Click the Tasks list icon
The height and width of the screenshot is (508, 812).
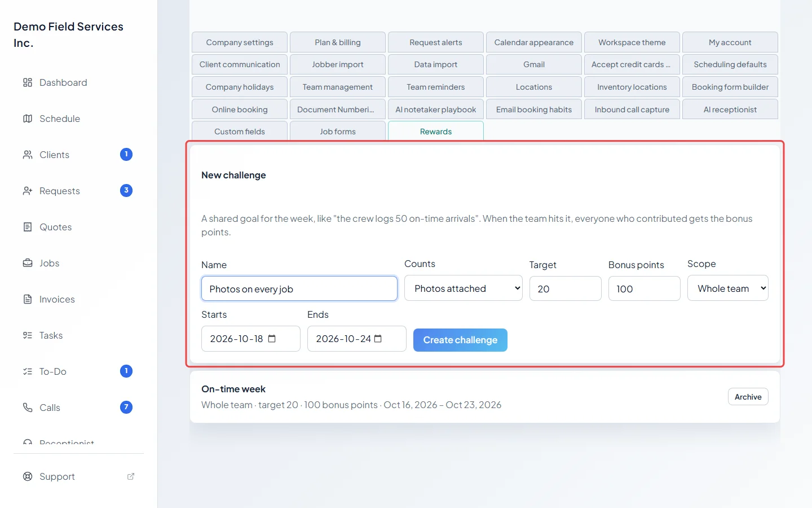click(28, 335)
